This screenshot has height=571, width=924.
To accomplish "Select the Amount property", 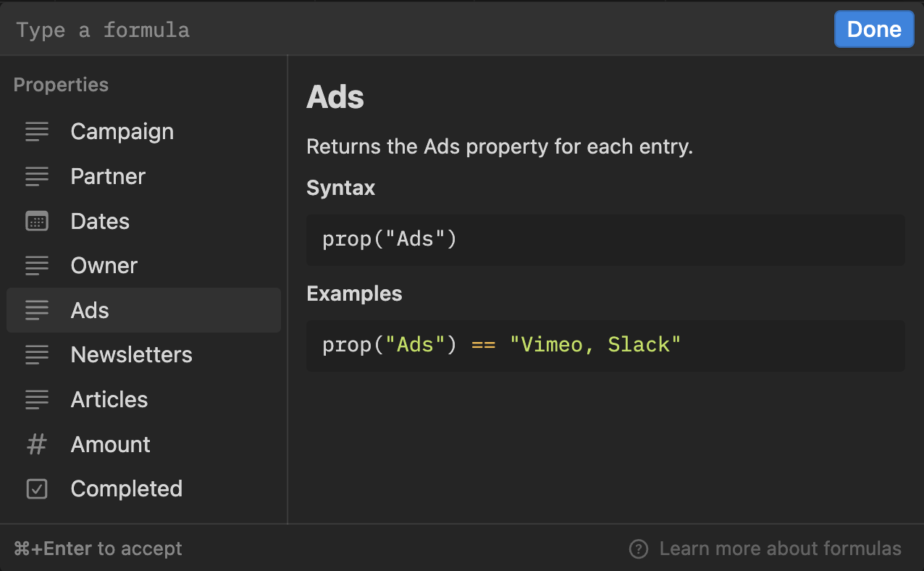I will click(143, 444).
